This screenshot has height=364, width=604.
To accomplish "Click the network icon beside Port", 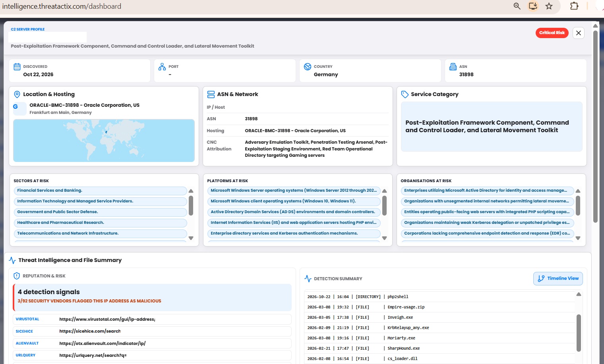I will (x=162, y=67).
